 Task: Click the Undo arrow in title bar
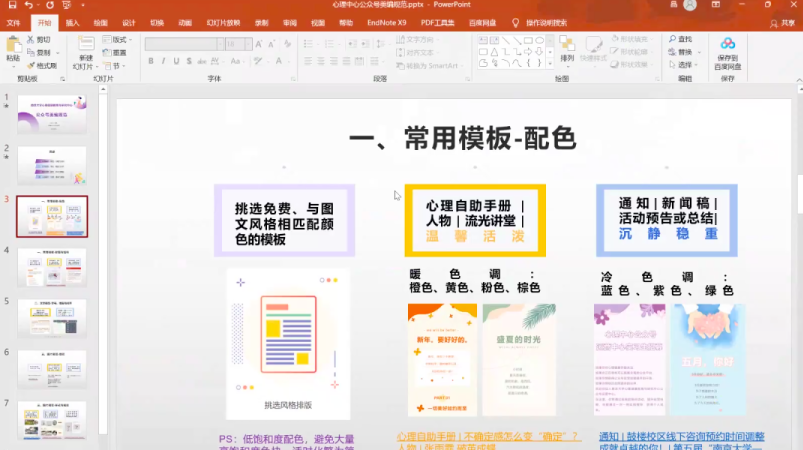tap(29, 5)
